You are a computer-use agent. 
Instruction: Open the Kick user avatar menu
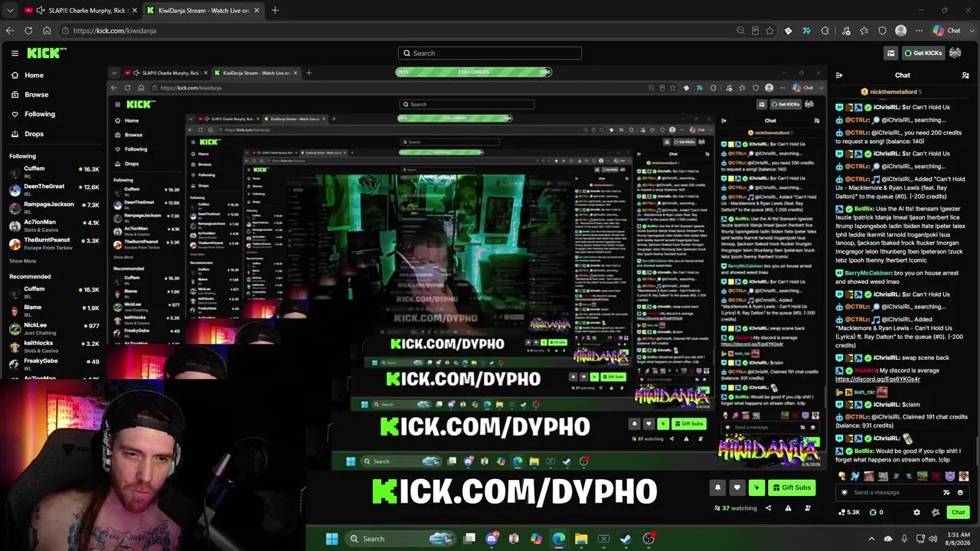coord(955,53)
